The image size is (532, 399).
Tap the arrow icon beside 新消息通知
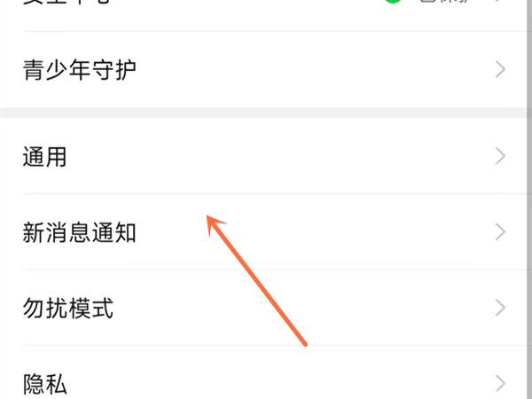tap(500, 232)
